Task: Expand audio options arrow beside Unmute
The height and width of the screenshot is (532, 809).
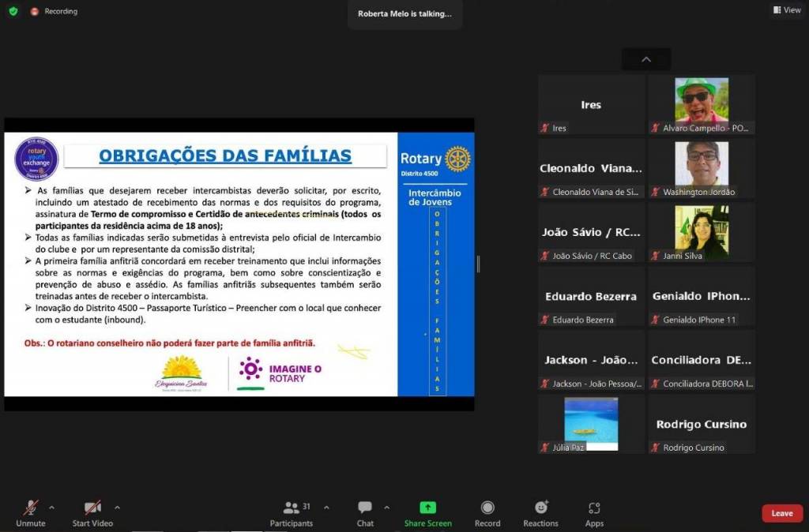Action: tap(52, 507)
